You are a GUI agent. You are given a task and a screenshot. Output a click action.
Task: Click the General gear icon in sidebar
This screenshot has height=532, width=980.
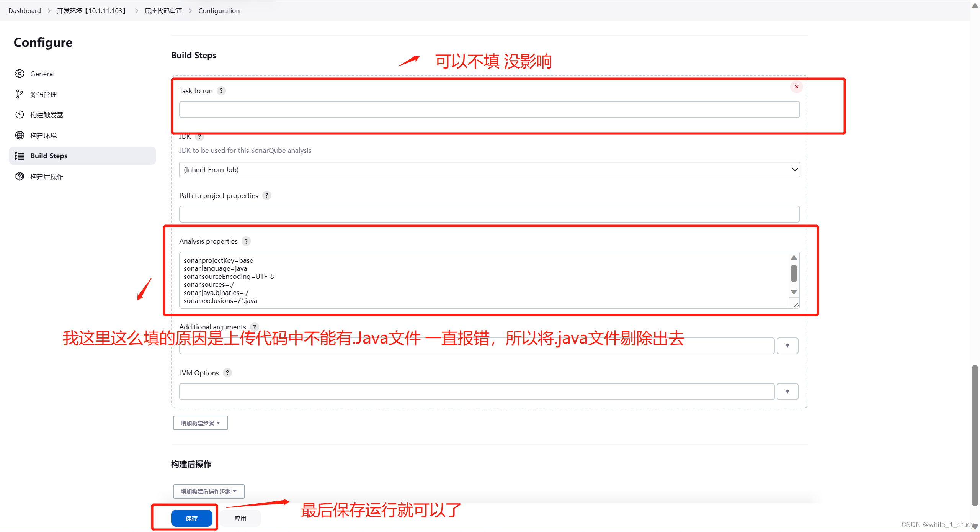[x=20, y=74]
